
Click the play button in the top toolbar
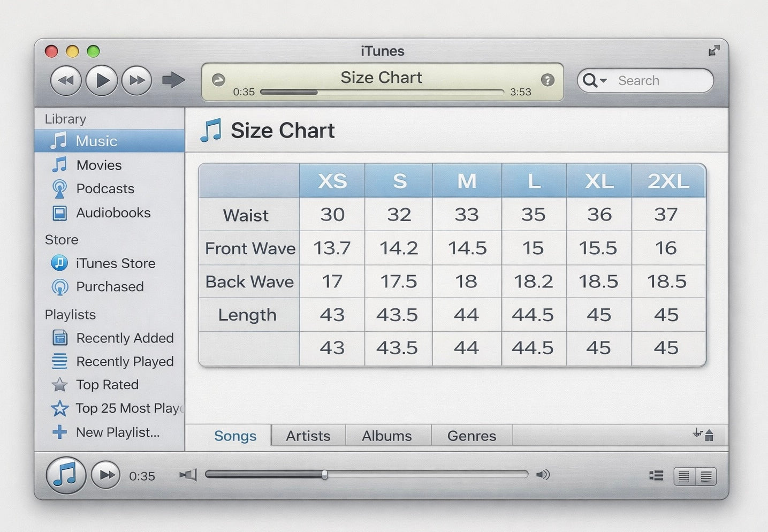pos(102,81)
